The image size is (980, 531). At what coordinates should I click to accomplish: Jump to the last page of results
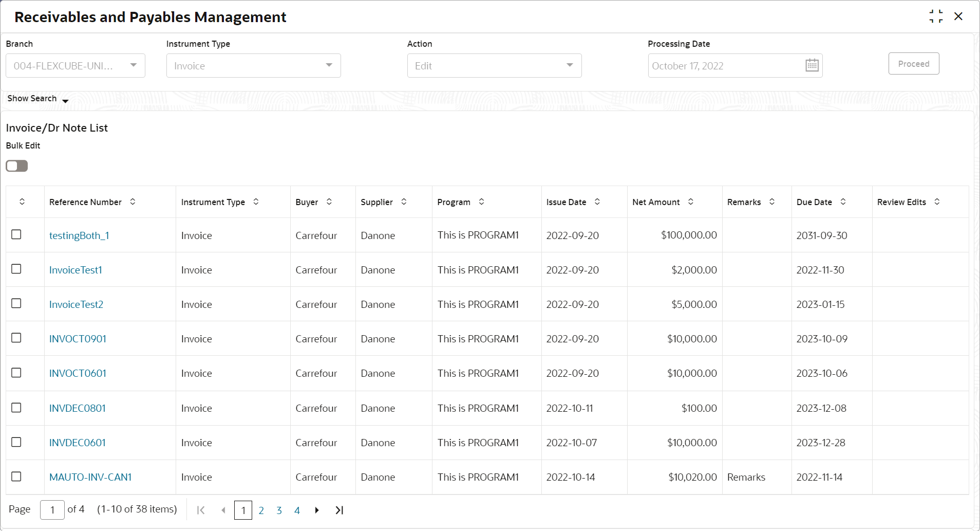339,510
